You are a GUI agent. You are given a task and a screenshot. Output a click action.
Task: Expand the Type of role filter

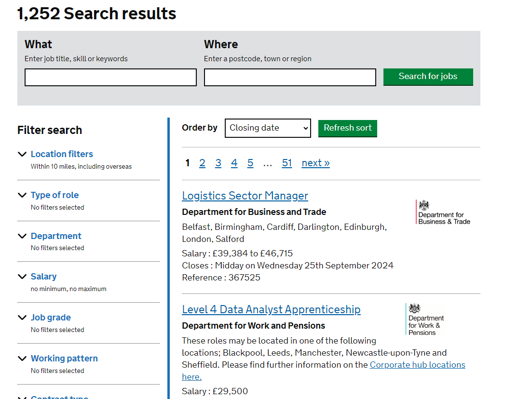[55, 195]
